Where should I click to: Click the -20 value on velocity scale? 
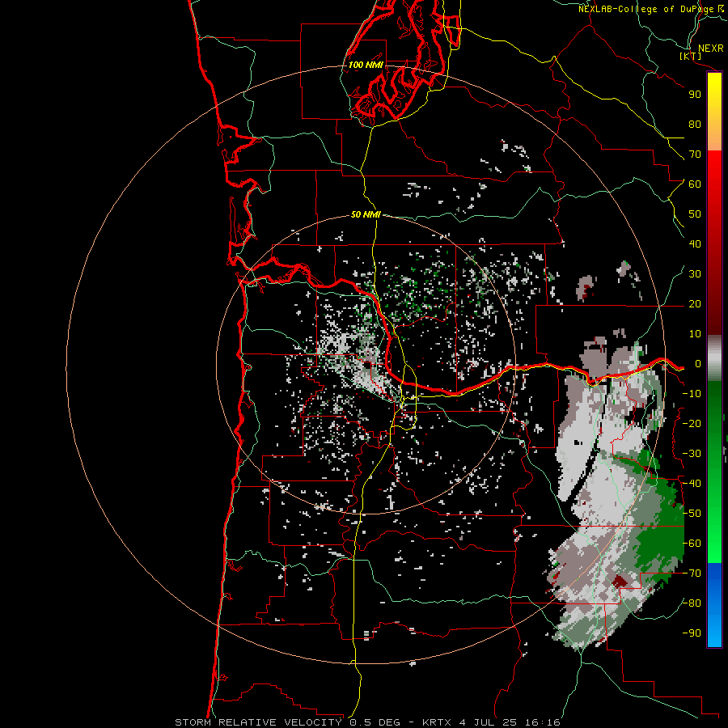[692, 424]
